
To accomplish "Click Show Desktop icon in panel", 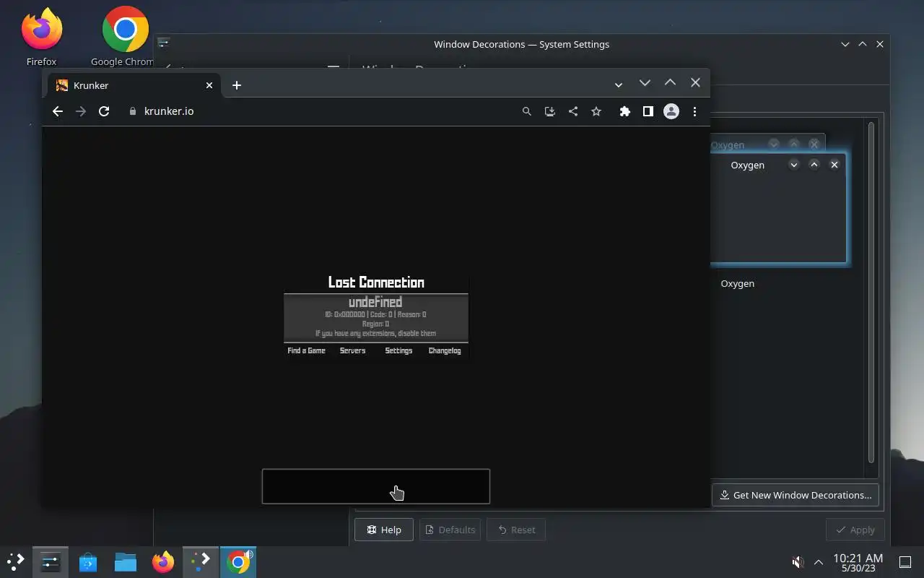I will point(905,562).
